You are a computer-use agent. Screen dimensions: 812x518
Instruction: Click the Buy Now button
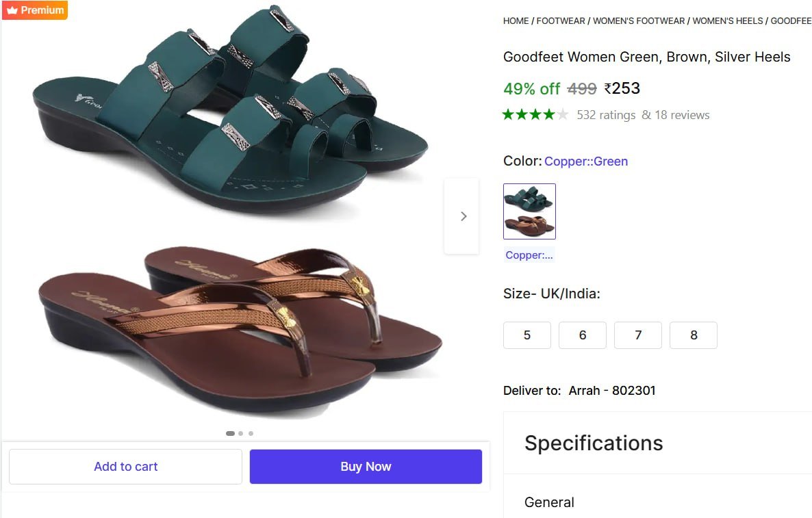[x=366, y=467]
